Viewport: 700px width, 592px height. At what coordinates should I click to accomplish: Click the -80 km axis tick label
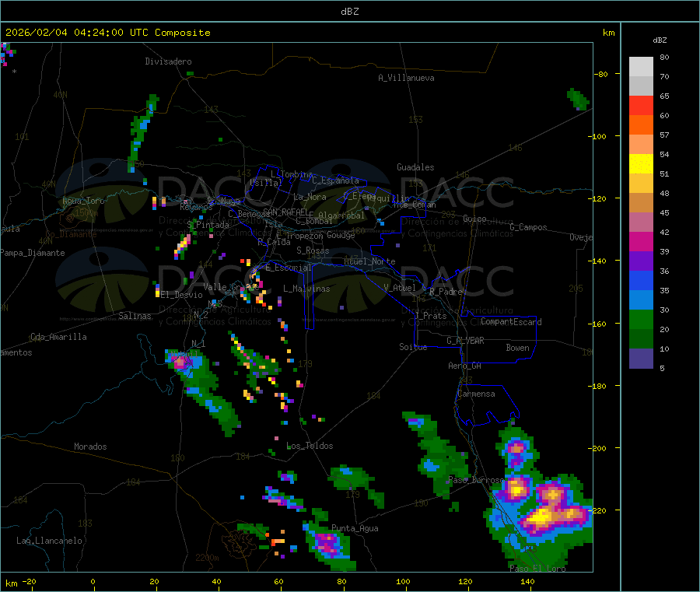click(601, 74)
